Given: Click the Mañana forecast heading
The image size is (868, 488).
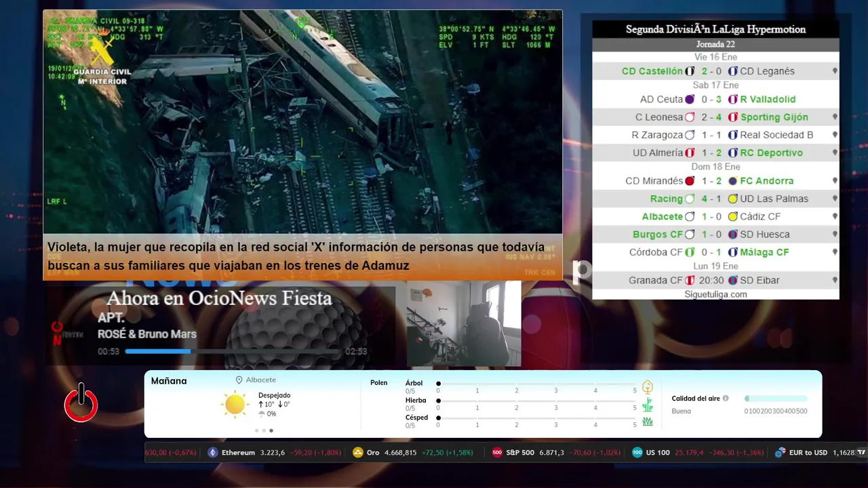Looking at the screenshot, I should tap(169, 381).
